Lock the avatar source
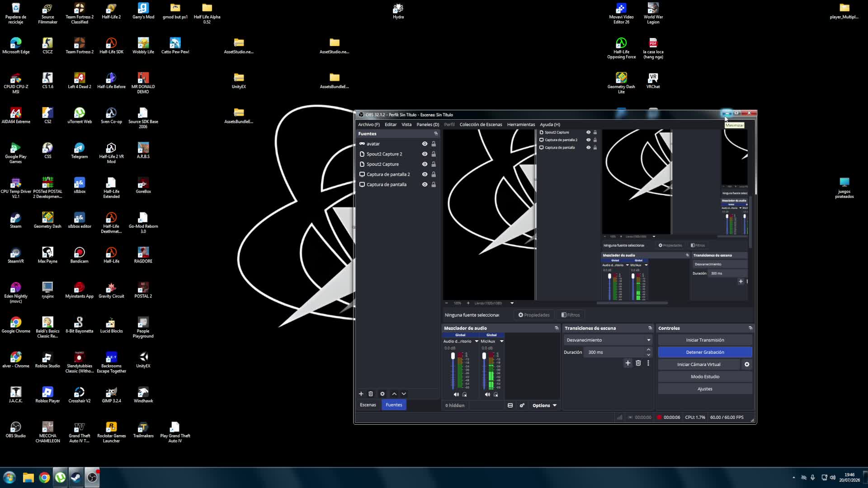This screenshot has height=488, width=868. pos(434,144)
